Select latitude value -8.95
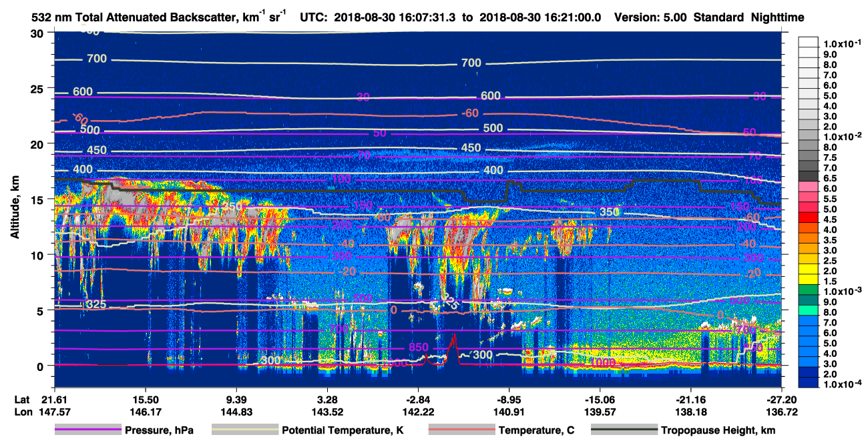The height and width of the screenshot is (445, 868). pos(509,399)
